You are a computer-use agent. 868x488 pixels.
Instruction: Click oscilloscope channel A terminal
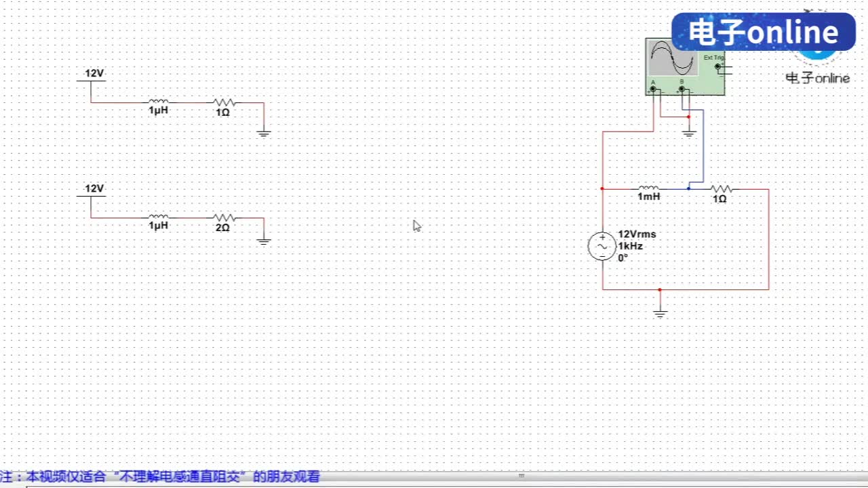(652, 88)
